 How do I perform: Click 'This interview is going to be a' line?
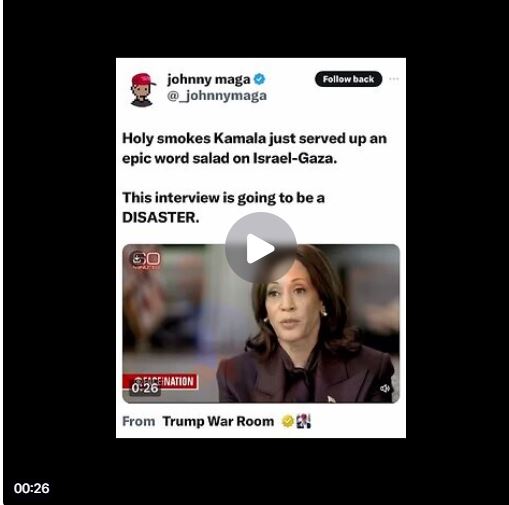pos(223,198)
